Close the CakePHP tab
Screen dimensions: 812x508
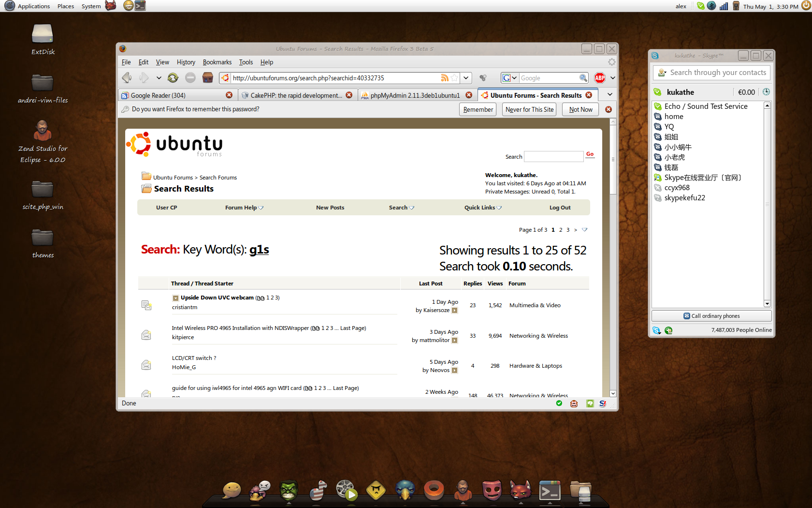point(349,95)
